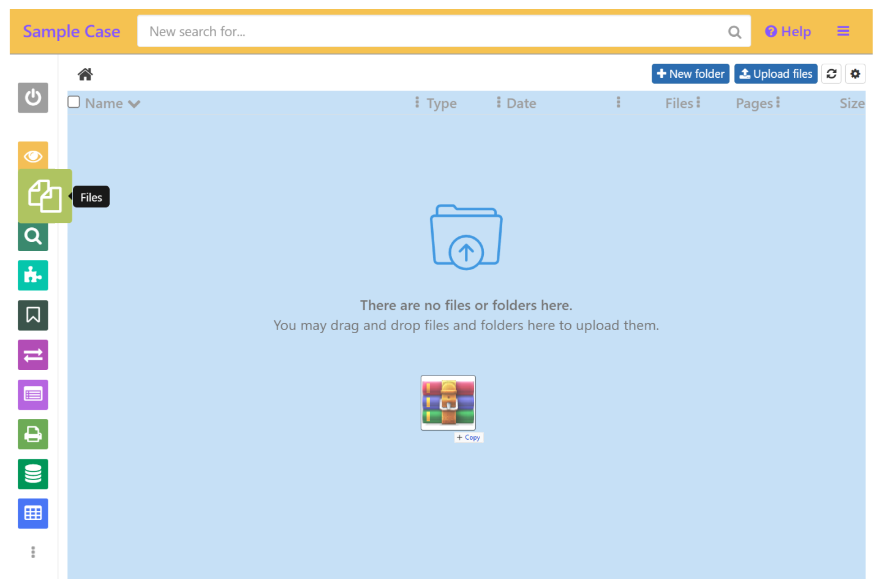This screenshot has width=882, height=588.
Task: Open the blue grid table icon
Action: pos(32,513)
